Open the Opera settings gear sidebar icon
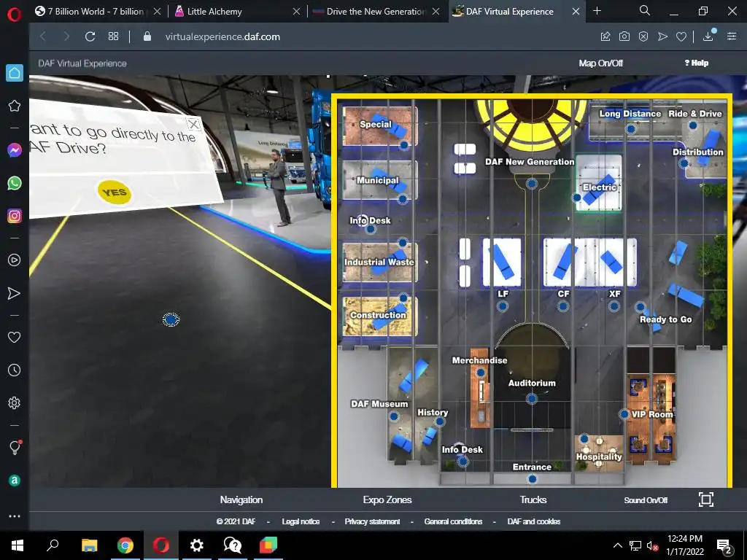The height and width of the screenshot is (560, 747). (15, 402)
